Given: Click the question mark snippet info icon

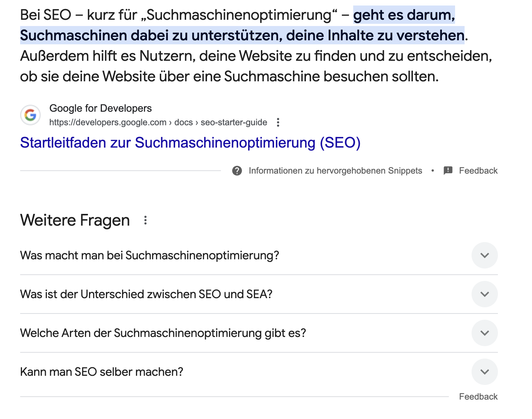Looking at the screenshot, I should coord(237,170).
